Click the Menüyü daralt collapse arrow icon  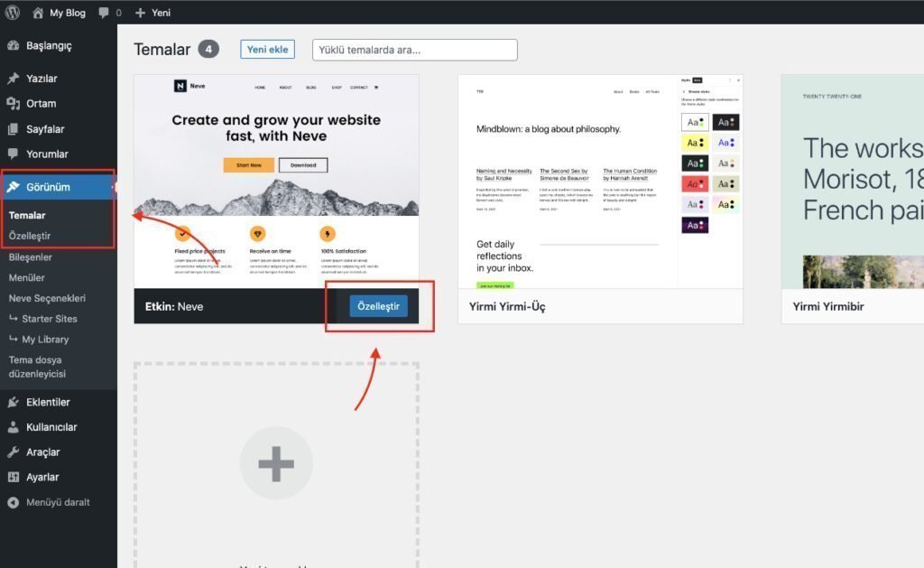coord(13,502)
